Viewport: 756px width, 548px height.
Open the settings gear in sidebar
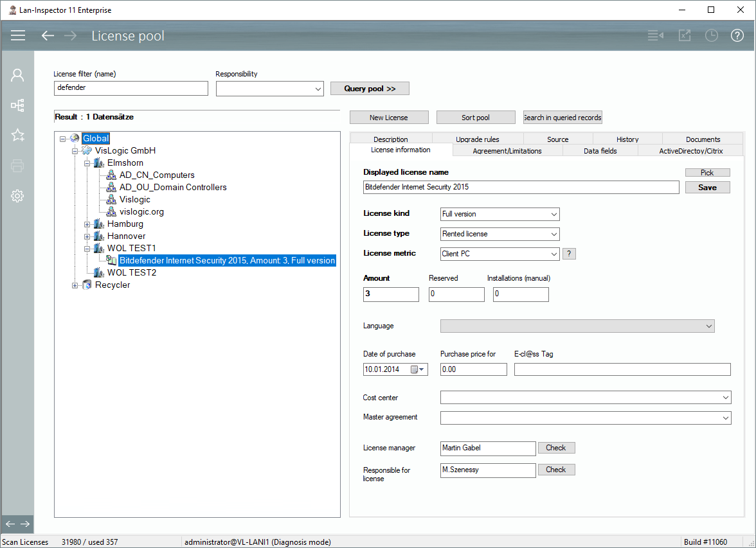[x=17, y=196]
